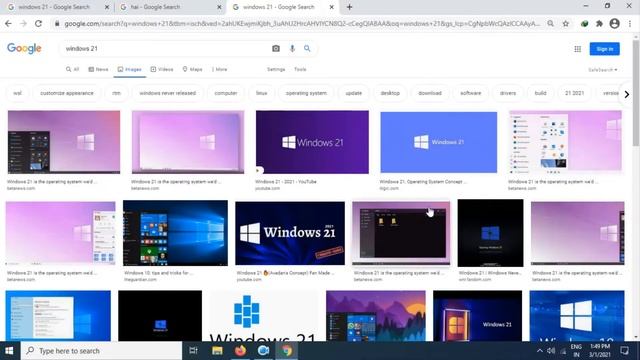Filter by 'operating system' chip
640x360 pixels.
tap(306, 93)
